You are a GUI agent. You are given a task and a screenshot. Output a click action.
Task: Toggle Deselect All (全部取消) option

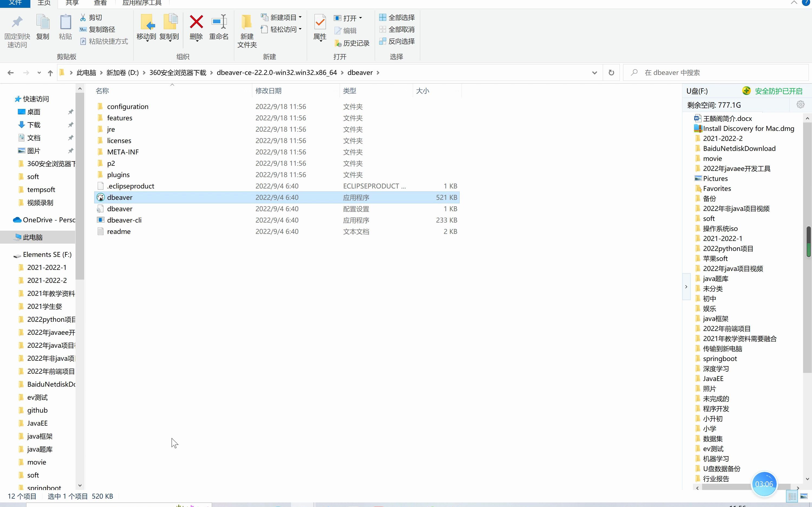click(x=398, y=30)
